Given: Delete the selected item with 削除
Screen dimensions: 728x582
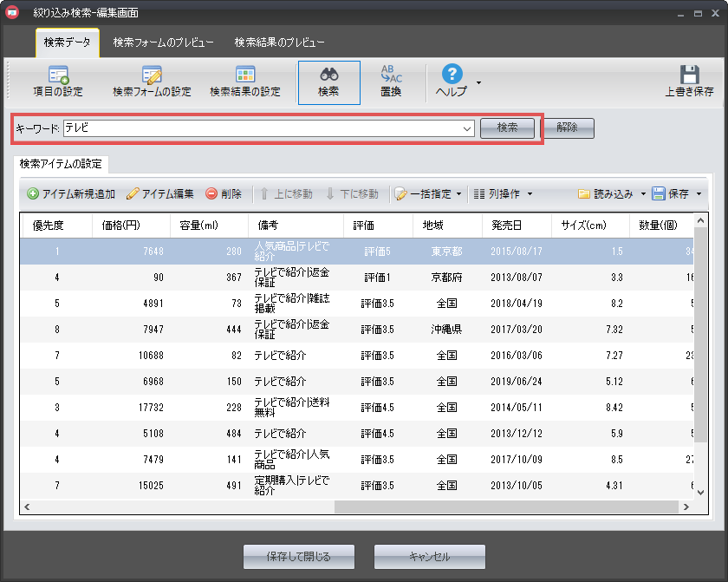Looking at the screenshot, I should point(224,194).
